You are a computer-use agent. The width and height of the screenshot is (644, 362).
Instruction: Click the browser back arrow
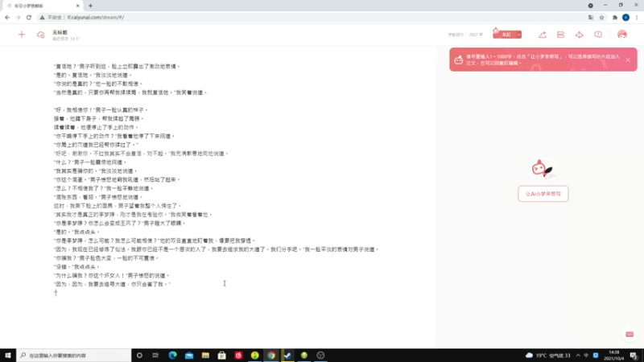click(7, 17)
